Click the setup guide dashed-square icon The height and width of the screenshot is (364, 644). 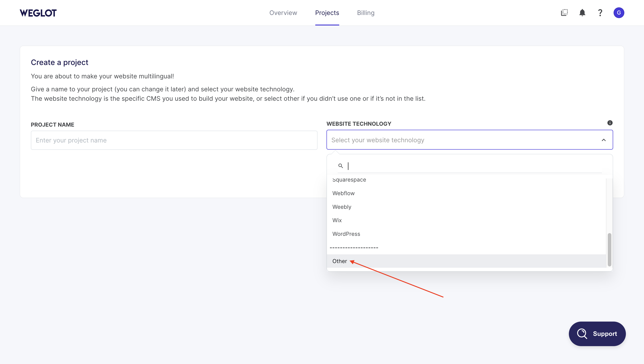pyautogui.click(x=564, y=13)
